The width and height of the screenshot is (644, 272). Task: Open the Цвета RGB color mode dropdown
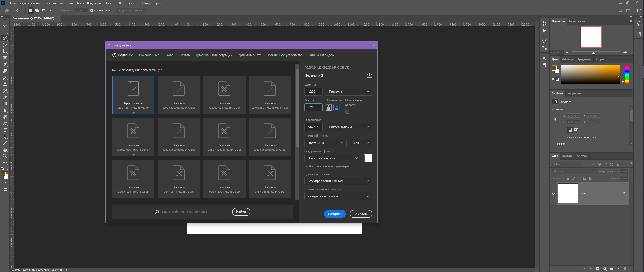325,143
